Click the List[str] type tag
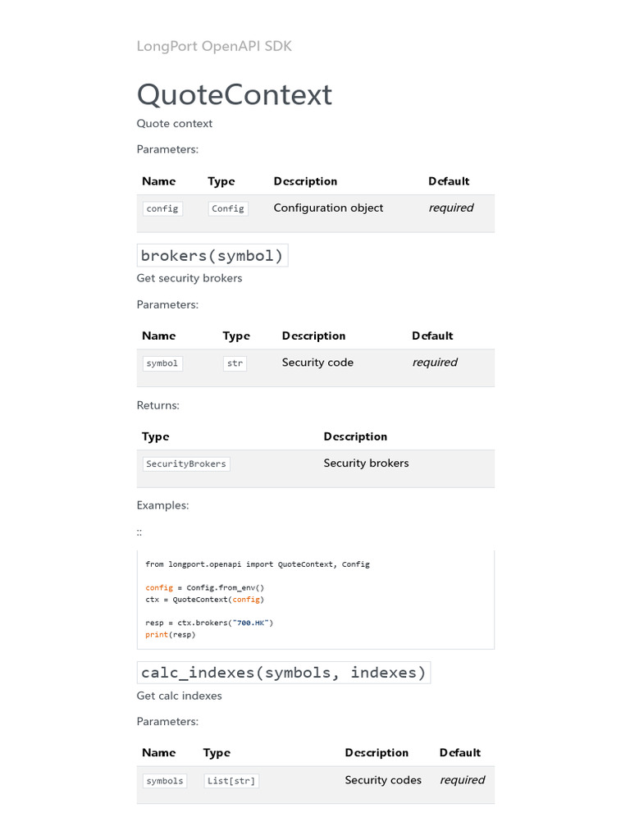The width and height of the screenshot is (630, 840). point(231,781)
